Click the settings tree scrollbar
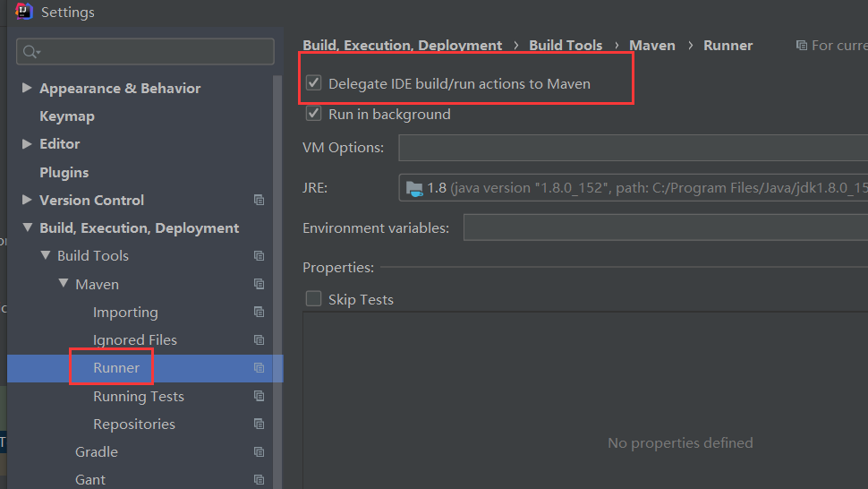 tap(277, 281)
